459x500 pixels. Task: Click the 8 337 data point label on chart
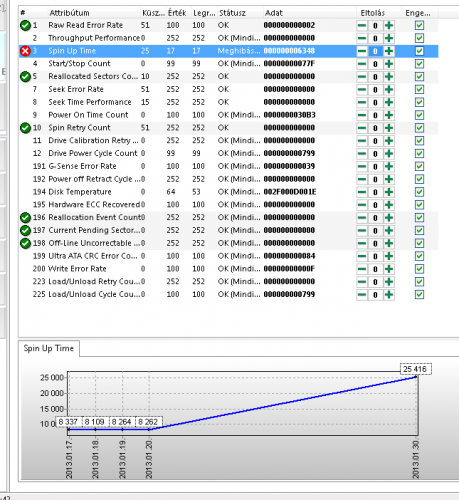coord(68,422)
